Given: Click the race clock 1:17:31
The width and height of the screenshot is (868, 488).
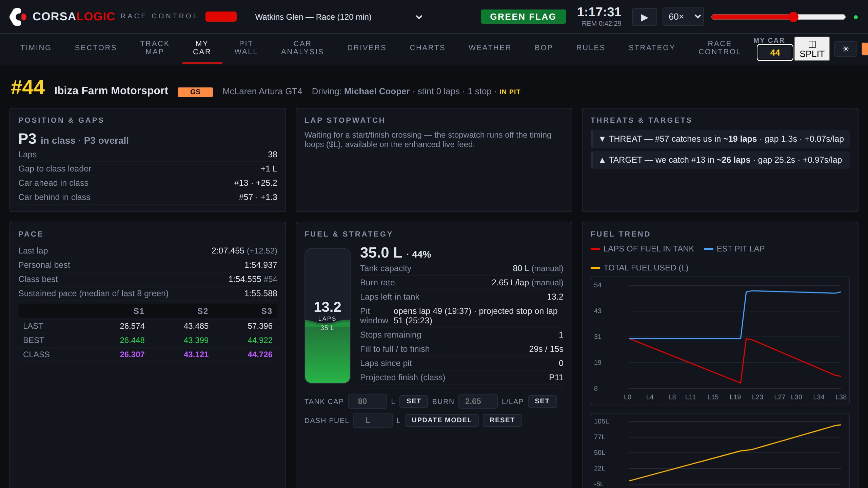Looking at the screenshot, I should pyautogui.click(x=599, y=12).
